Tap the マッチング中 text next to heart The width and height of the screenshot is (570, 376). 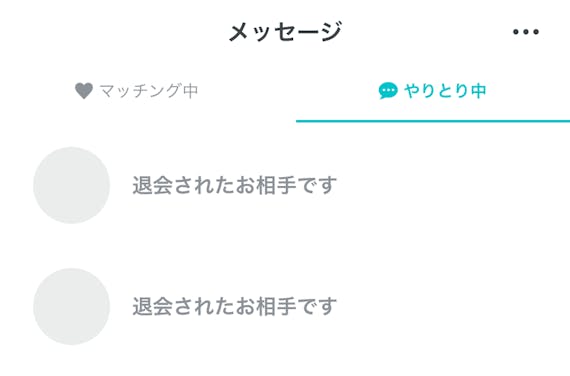click(149, 91)
